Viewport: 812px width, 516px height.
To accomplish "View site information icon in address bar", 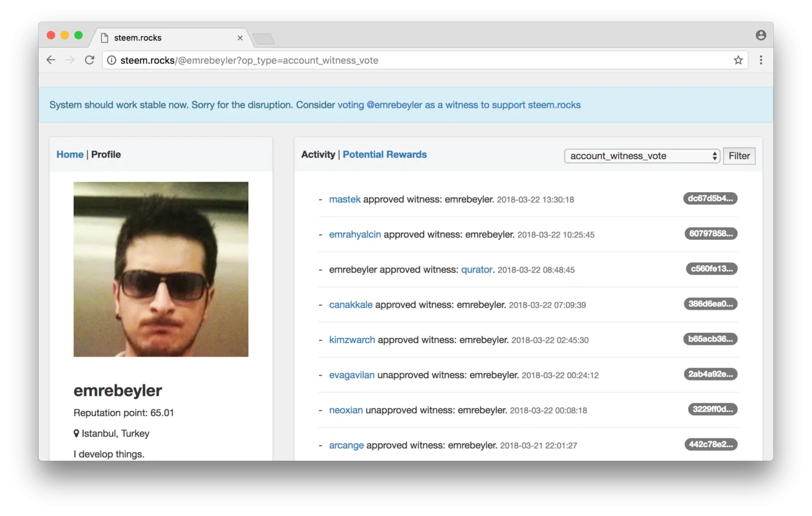I will pyautogui.click(x=111, y=60).
